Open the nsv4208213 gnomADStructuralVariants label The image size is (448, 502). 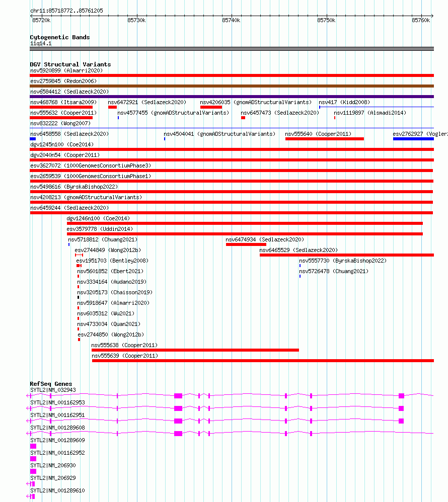tap(86, 197)
